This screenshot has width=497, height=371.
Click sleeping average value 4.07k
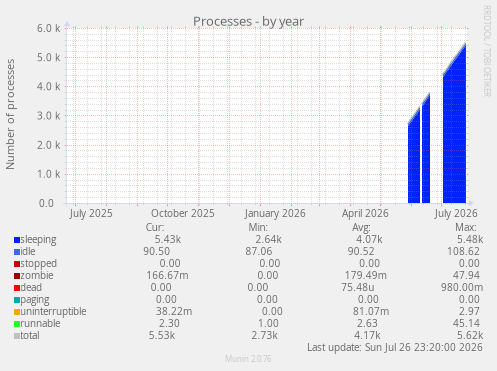click(x=369, y=239)
